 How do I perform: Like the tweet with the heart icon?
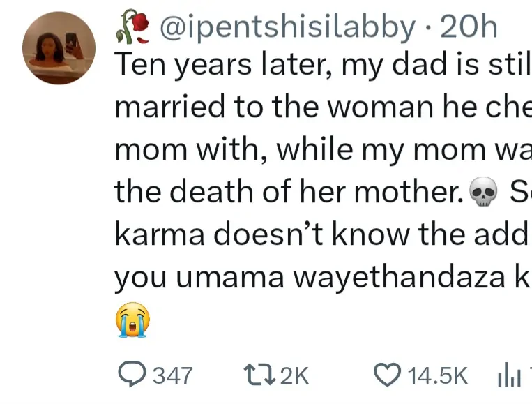pyautogui.click(x=386, y=375)
